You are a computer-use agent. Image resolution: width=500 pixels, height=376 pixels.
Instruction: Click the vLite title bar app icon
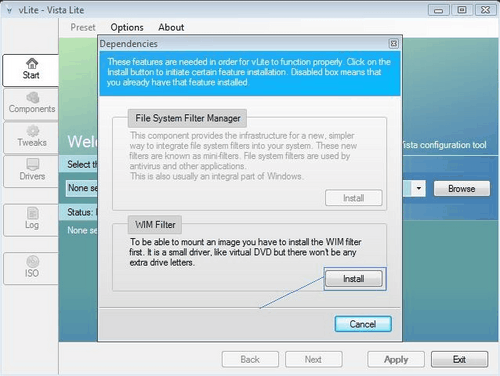(9, 11)
